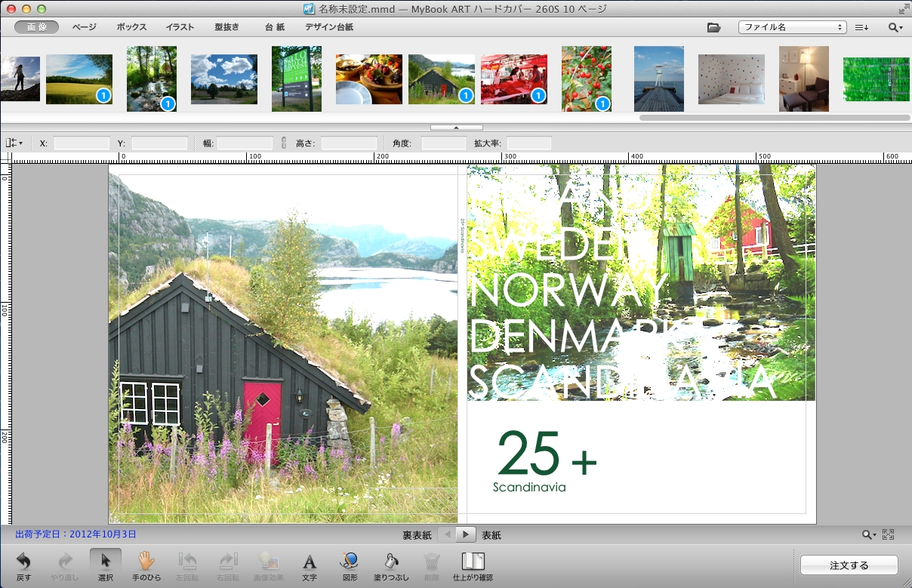Open the ファイル名 sort dropdown
This screenshot has height=588, width=912.
point(791,26)
